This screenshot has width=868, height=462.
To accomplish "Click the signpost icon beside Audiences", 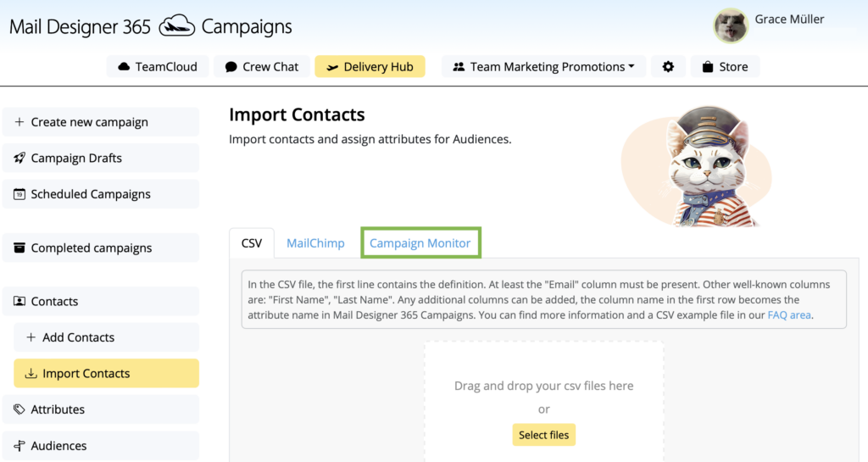I will (19, 445).
